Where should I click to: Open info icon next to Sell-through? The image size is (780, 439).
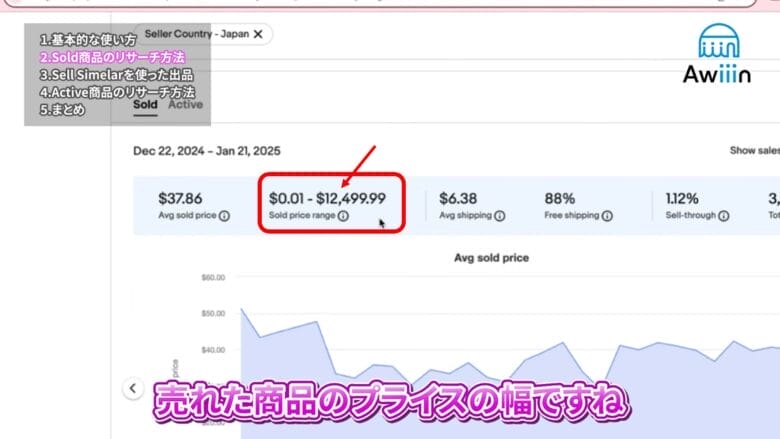(724, 216)
